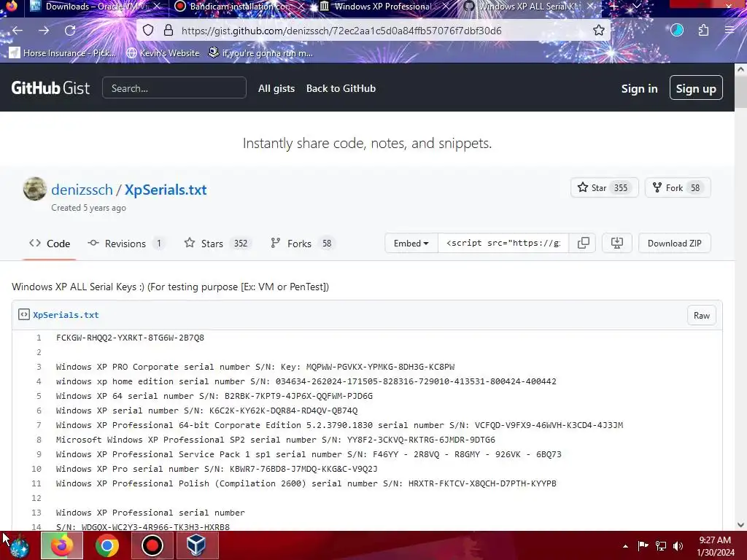The width and height of the screenshot is (747, 560).
Task: Go back using the browser back arrow
Action: pyautogui.click(x=18, y=31)
